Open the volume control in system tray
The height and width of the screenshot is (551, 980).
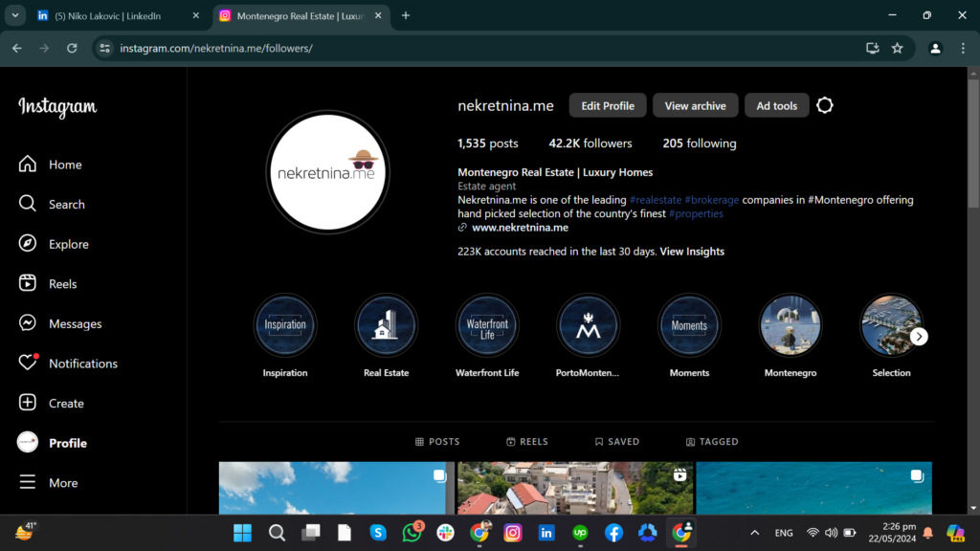click(x=831, y=533)
